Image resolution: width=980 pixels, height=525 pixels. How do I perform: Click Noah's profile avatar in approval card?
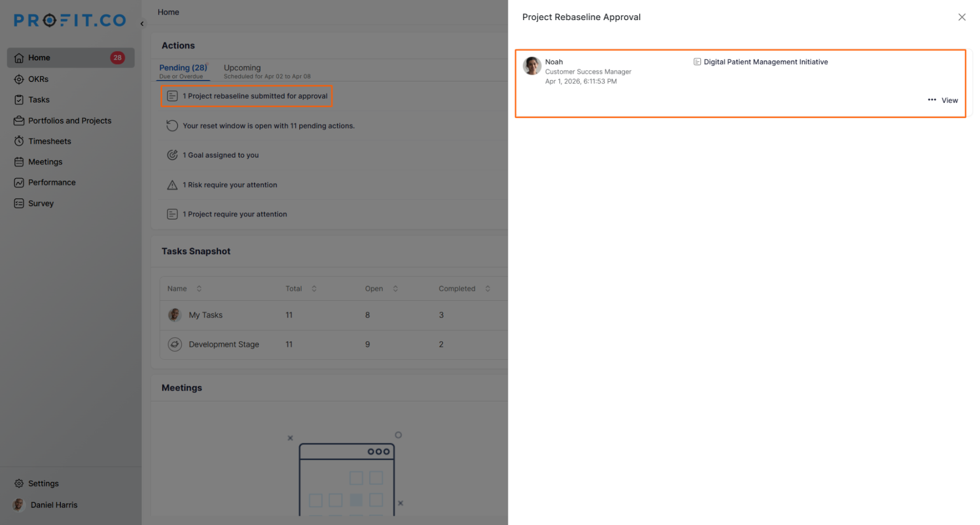(532, 66)
